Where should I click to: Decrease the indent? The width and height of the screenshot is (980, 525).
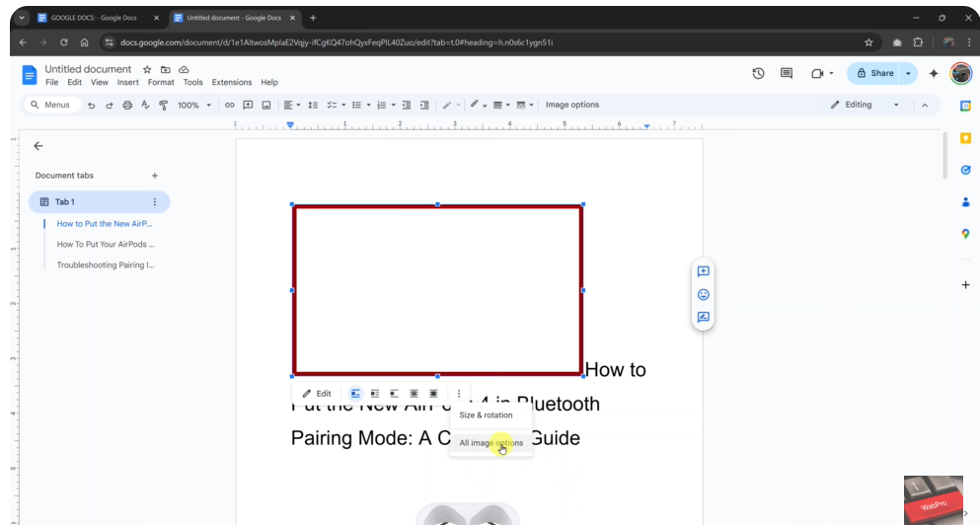click(407, 105)
